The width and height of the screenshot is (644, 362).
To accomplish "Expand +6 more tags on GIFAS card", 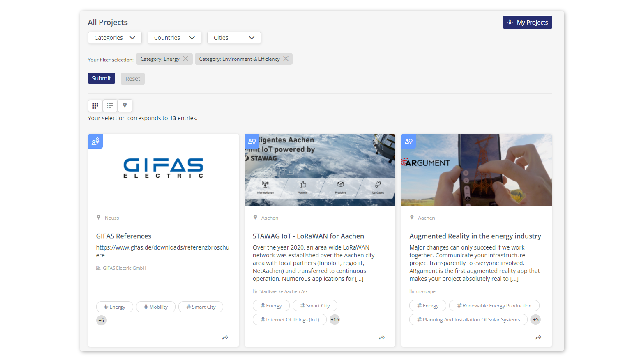I will (x=101, y=320).
